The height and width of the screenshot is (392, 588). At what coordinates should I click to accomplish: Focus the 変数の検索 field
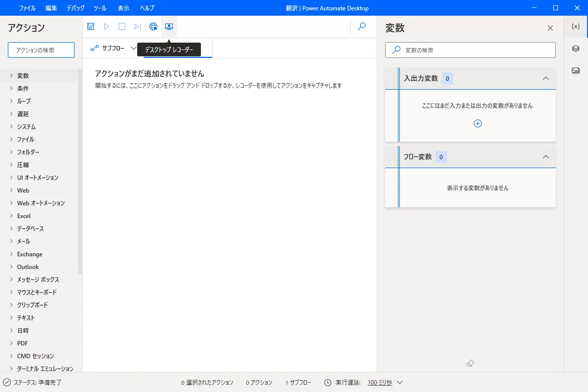click(470, 50)
